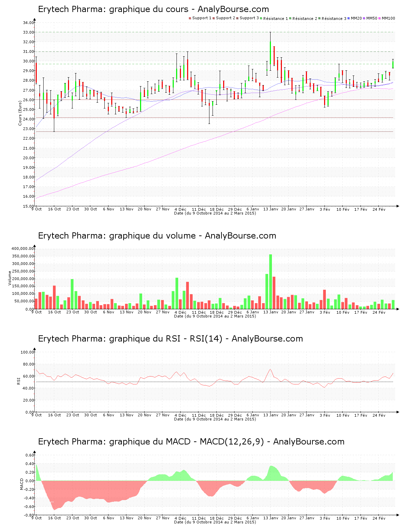Click the tallest green bar in volume chart
The height and width of the screenshot is (532, 412).
(271, 281)
